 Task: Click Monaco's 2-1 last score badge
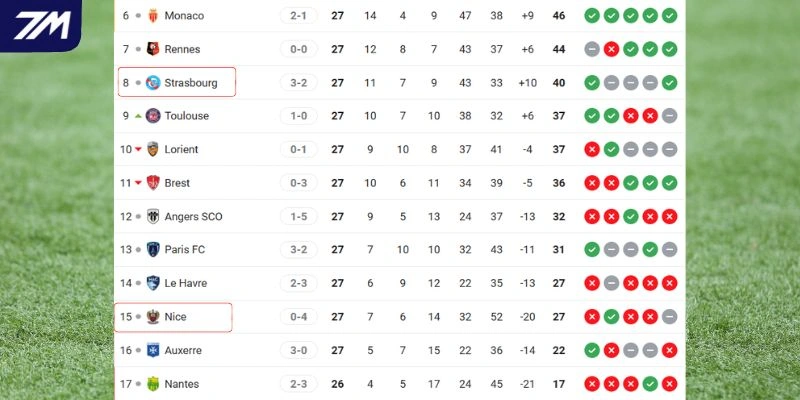[298, 16]
